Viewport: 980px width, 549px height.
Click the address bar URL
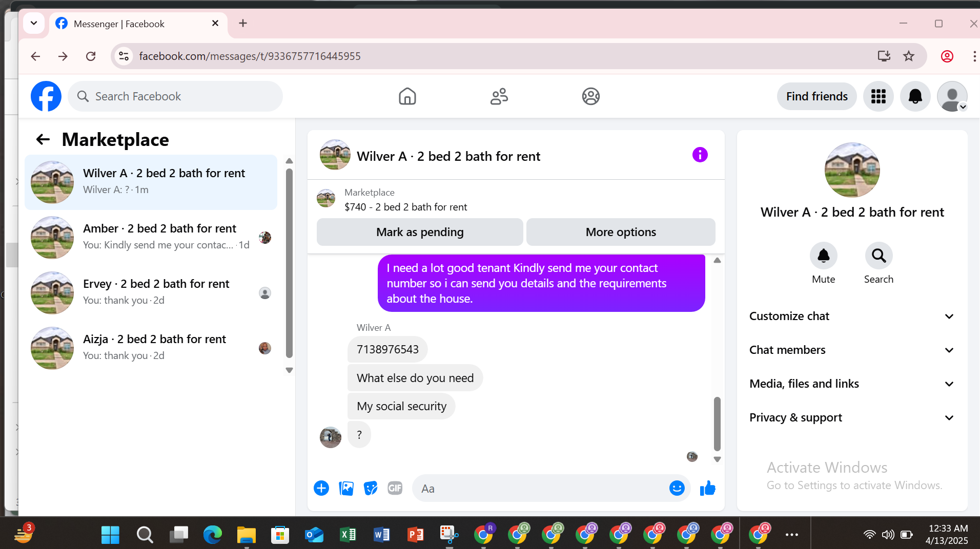tap(250, 56)
